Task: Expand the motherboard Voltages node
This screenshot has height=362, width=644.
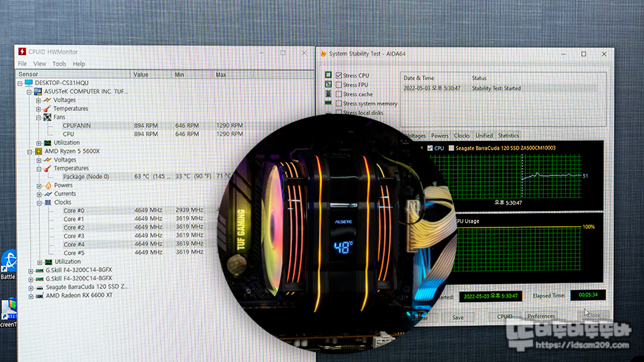Action: click(38, 100)
